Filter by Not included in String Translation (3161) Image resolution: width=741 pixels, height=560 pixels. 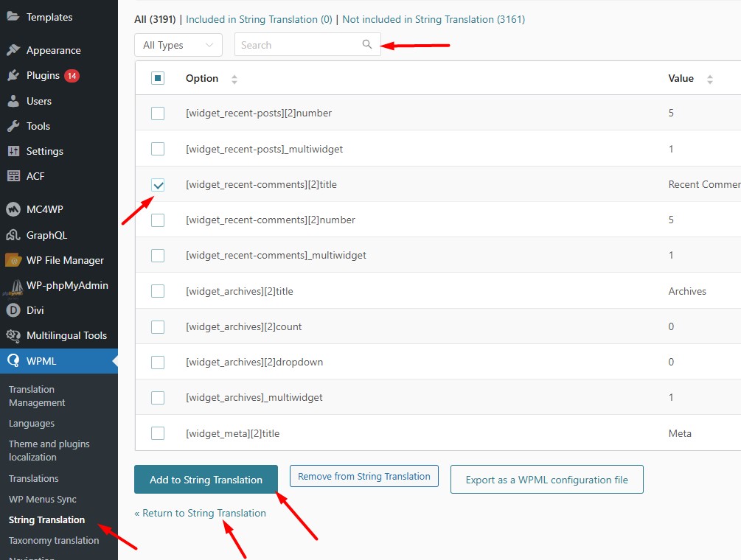click(434, 19)
